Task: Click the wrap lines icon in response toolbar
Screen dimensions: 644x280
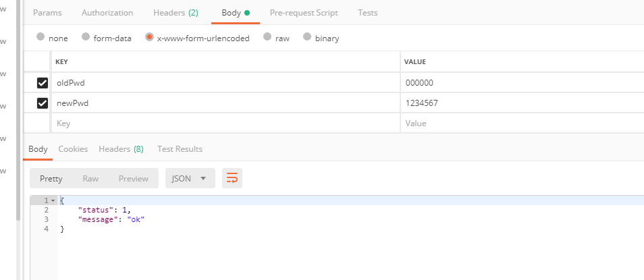Action: point(232,178)
